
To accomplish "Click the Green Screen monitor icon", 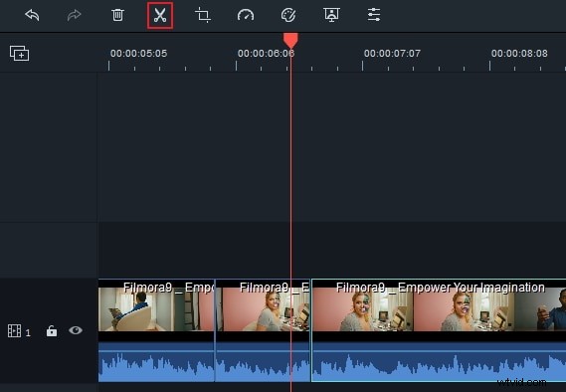I will [331, 15].
